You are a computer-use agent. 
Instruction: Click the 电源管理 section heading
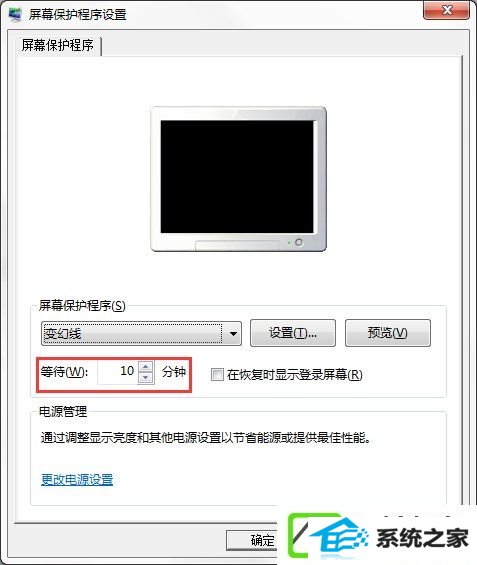coord(63,411)
